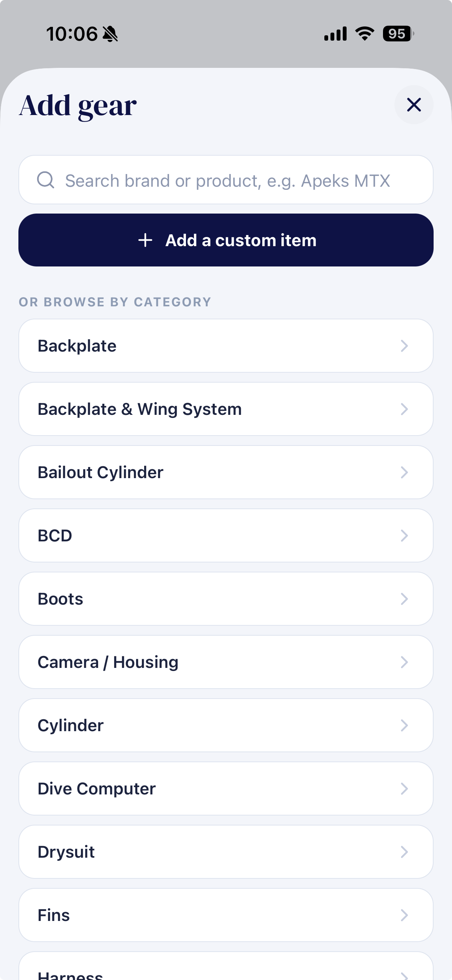
Task: Tap the battery indicator showing 95
Action: point(398,34)
